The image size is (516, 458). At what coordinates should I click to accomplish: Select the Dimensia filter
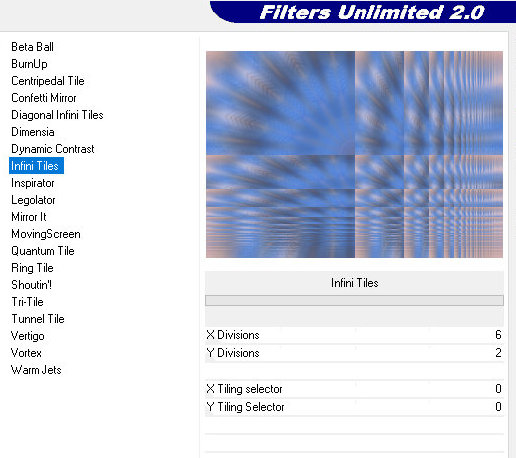[x=33, y=132]
